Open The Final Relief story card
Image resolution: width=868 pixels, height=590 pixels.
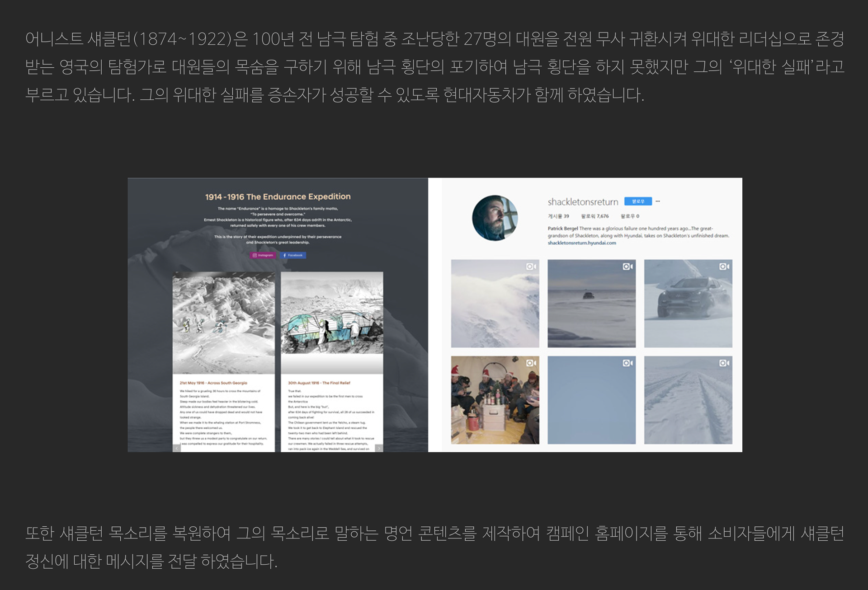[332, 361]
